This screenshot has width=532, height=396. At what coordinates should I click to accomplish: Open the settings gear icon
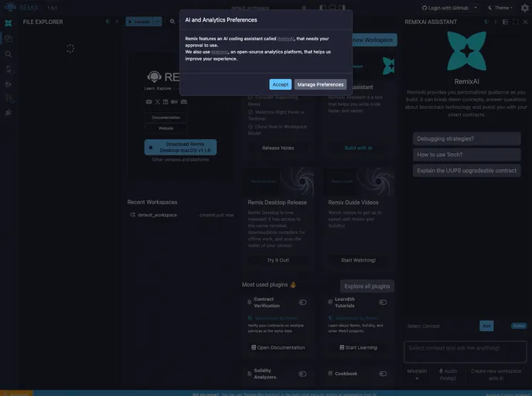525,8
